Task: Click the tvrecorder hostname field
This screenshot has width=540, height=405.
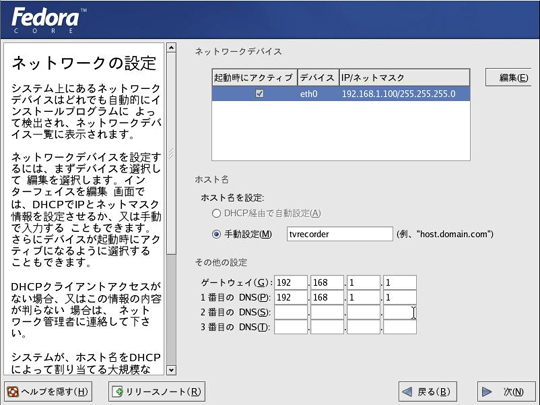Action: tap(340, 234)
